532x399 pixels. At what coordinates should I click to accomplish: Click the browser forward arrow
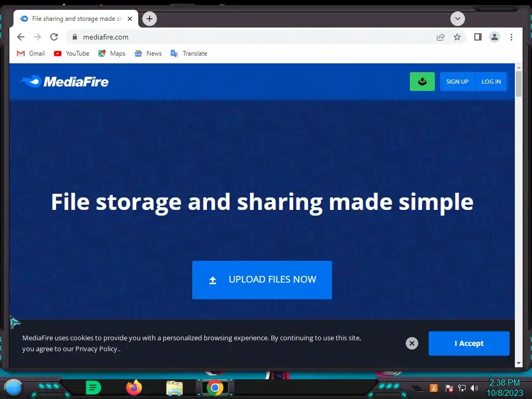click(37, 37)
